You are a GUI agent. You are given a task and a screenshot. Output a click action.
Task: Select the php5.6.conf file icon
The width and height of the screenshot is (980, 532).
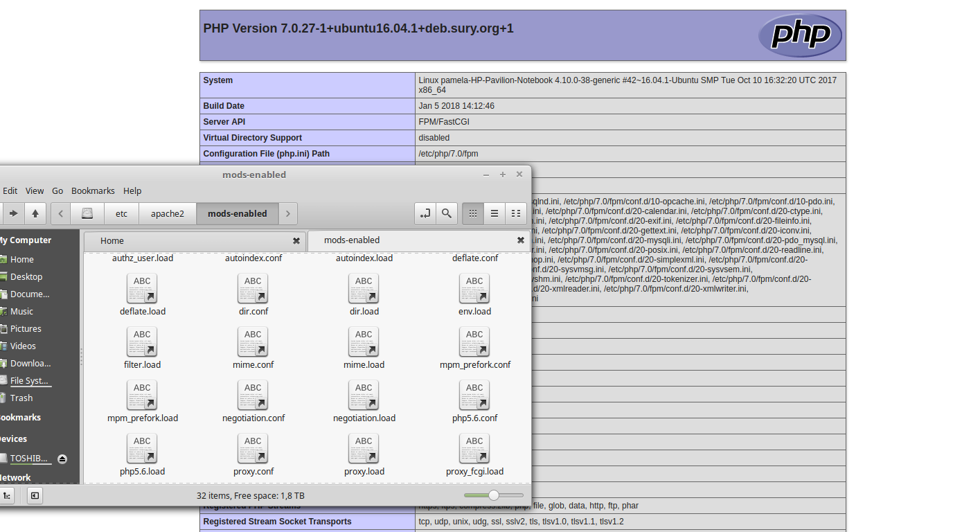(x=474, y=395)
